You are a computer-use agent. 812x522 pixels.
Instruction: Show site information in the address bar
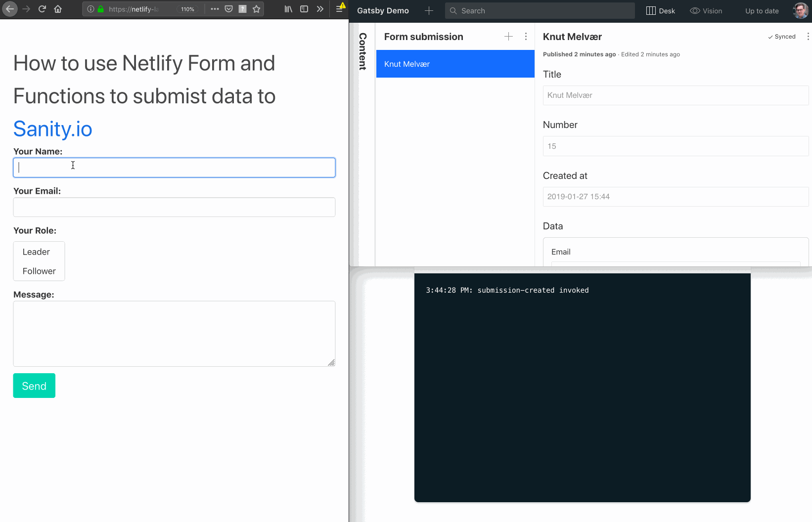click(x=90, y=9)
